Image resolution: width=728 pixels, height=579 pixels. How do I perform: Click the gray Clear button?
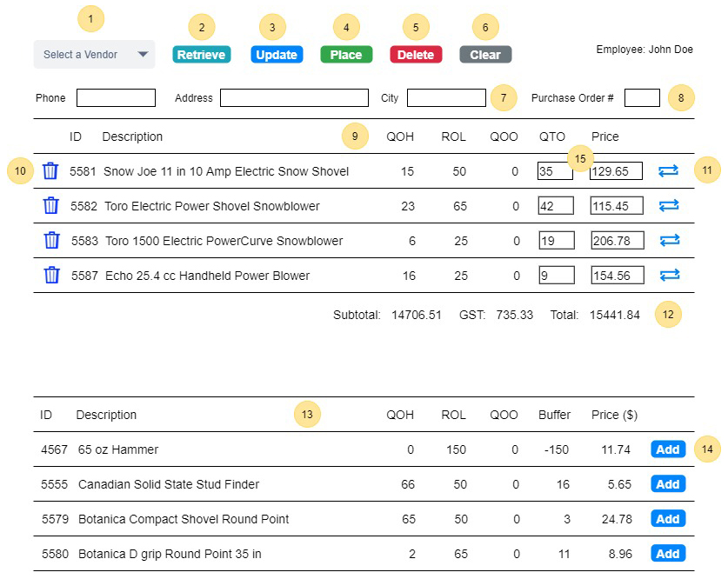tap(485, 55)
